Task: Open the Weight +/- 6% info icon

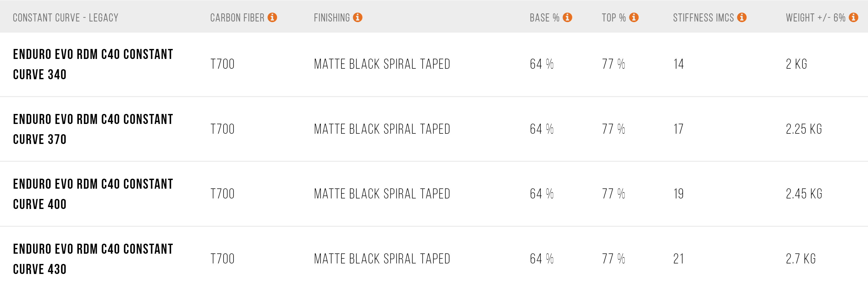Action: click(x=853, y=17)
